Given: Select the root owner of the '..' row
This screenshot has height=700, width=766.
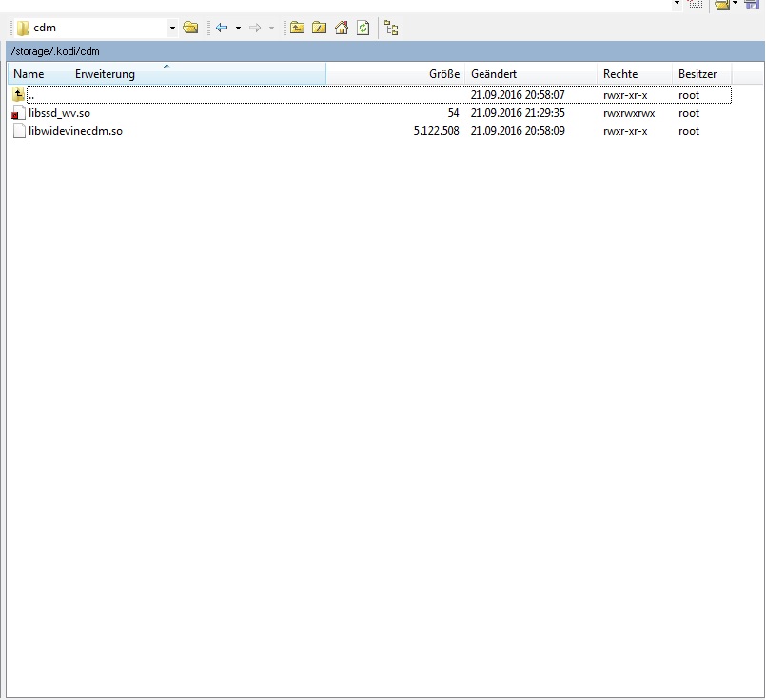Looking at the screenshot, I should 689,96.
